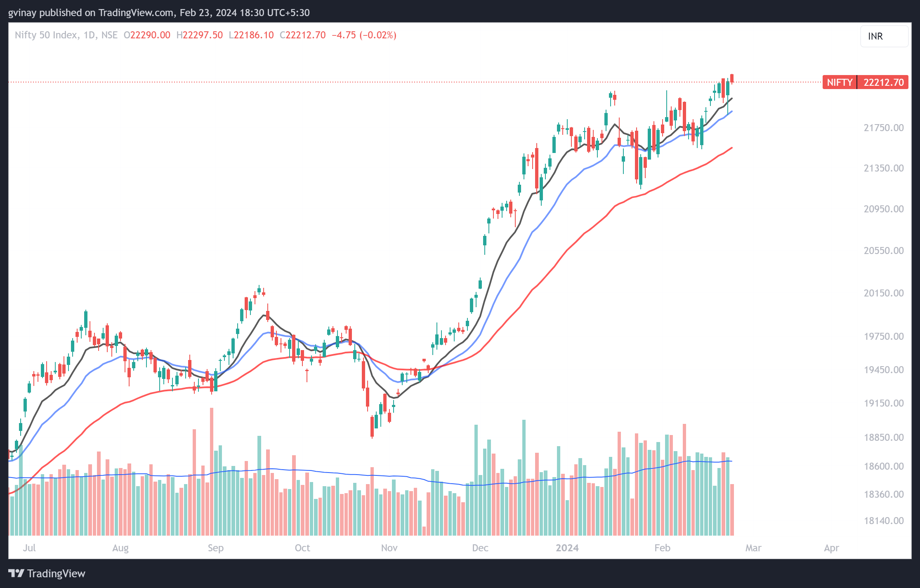
Task: Click the 1D interval label
Action: pos(89,35)
